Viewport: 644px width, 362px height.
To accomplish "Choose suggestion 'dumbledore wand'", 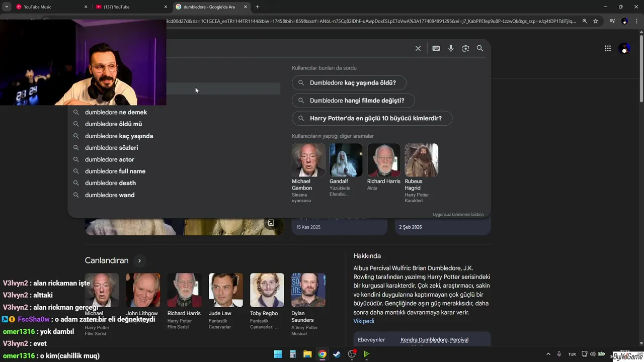I will tap(174, 195).
